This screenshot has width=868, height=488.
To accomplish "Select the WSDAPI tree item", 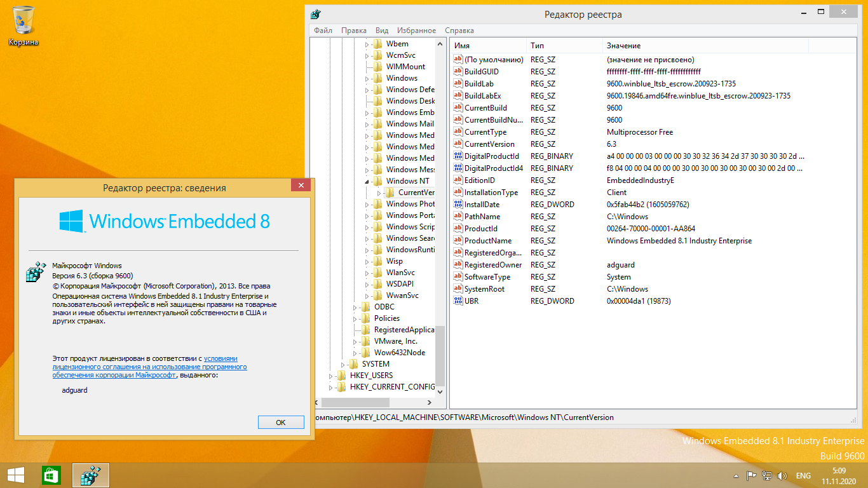I will point(400,284).
